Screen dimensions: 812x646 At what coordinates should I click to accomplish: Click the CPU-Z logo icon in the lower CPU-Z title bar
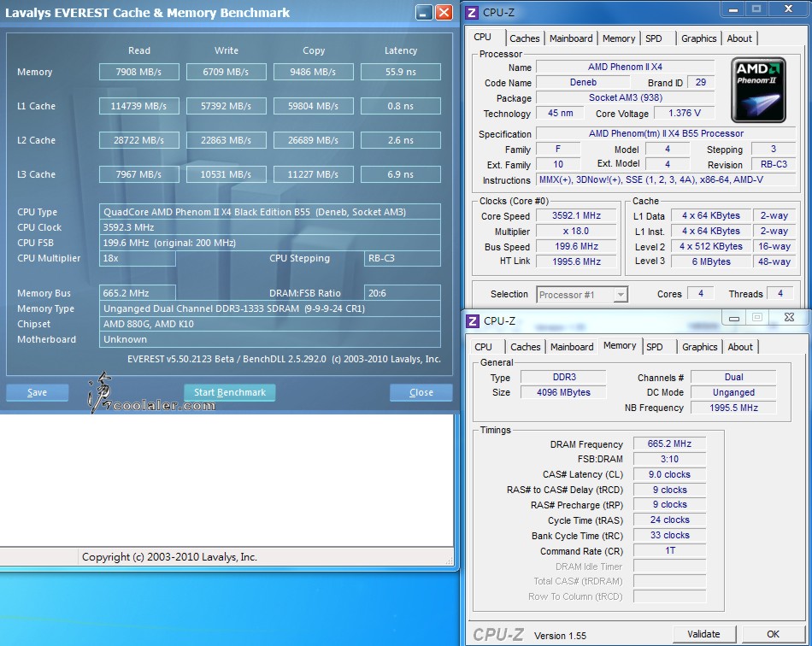pos(473,321)
